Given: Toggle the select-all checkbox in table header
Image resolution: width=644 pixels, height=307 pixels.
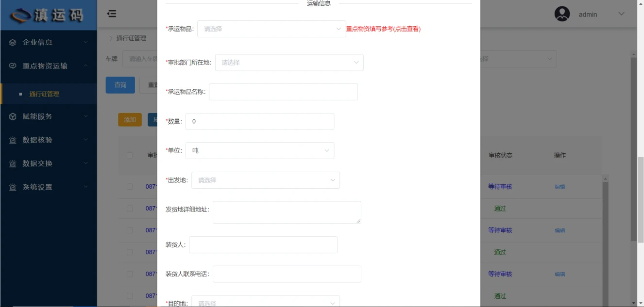Looking at the screenshot, I should click(130, 155).
